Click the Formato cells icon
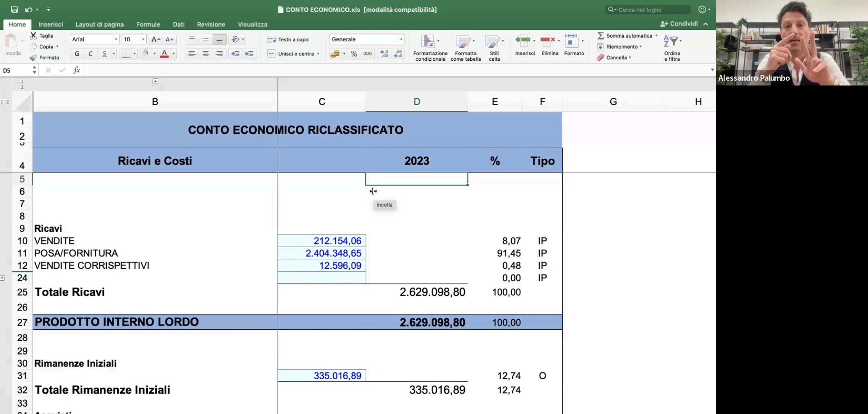This screenshot has height=414, width=868. pyautogui.click(x=572, y=41)
